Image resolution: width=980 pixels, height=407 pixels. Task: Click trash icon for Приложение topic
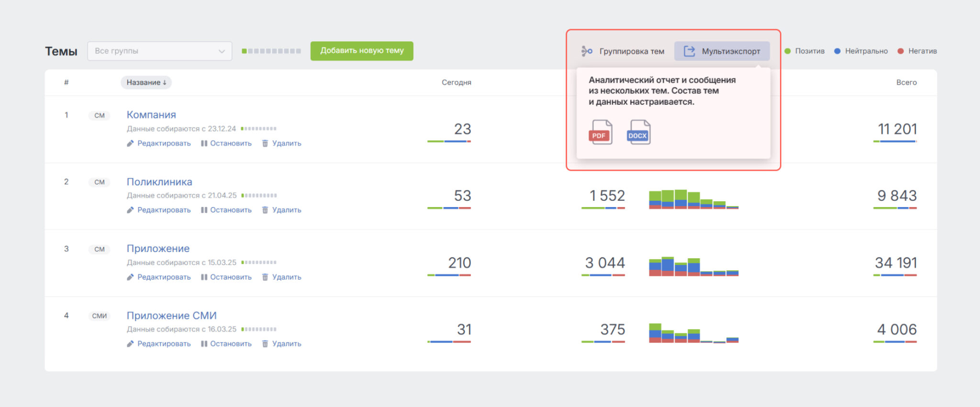tap(265, 277)
